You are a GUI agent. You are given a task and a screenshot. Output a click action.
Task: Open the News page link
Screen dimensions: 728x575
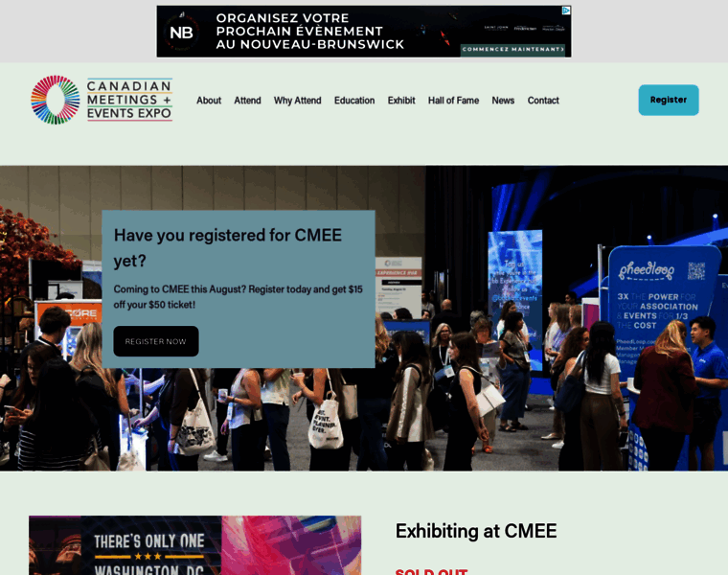pos(503,101)
